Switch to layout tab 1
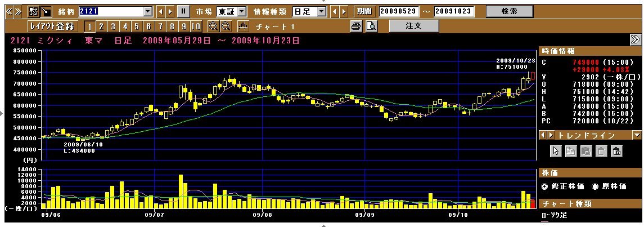Image resolution: width=644 pixels, height=227 pixels. click(89, 26)
